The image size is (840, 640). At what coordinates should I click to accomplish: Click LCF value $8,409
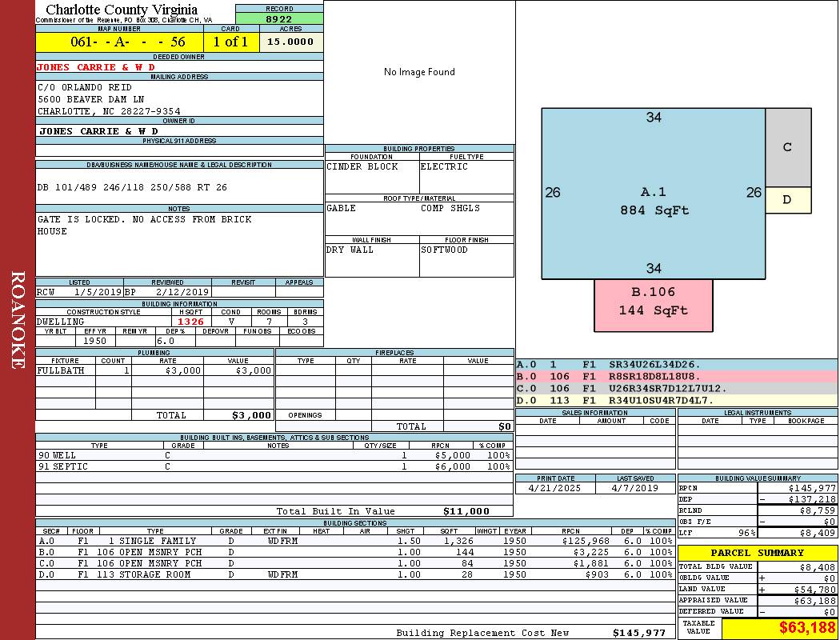click(818, 534)
